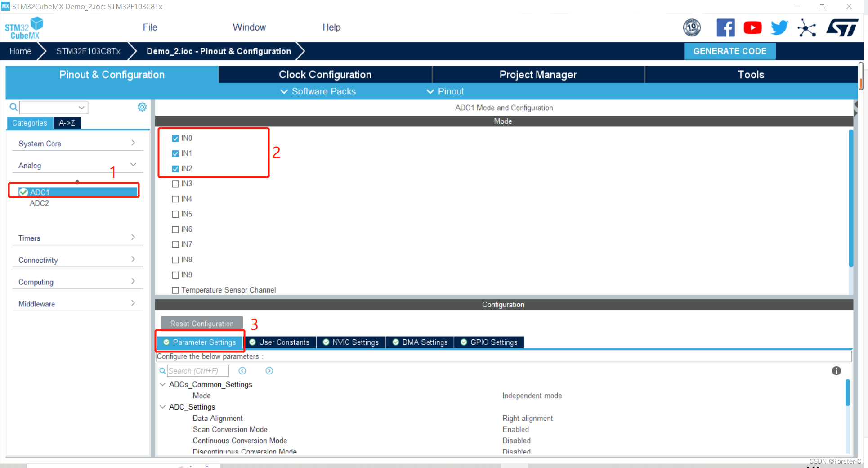
Task: Enable the IN6 channel checkbox
Action: [175, 229]
